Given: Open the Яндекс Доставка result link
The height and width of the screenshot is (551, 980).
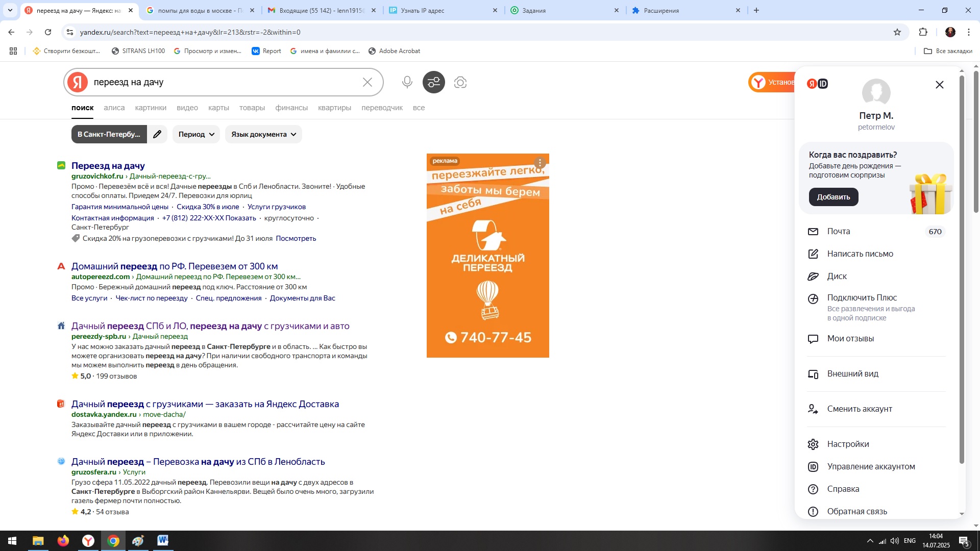Looking at the screenshot, I should [x=205, y=404].
